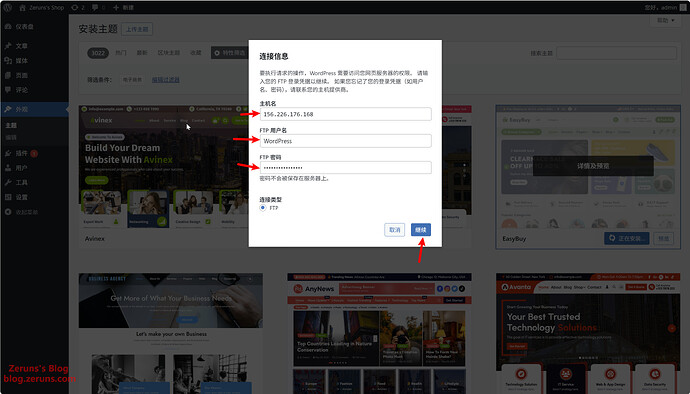Expand the 帮助 help dropdown
The width and height of the screenshot is (690, 394).
coord(665,21)
